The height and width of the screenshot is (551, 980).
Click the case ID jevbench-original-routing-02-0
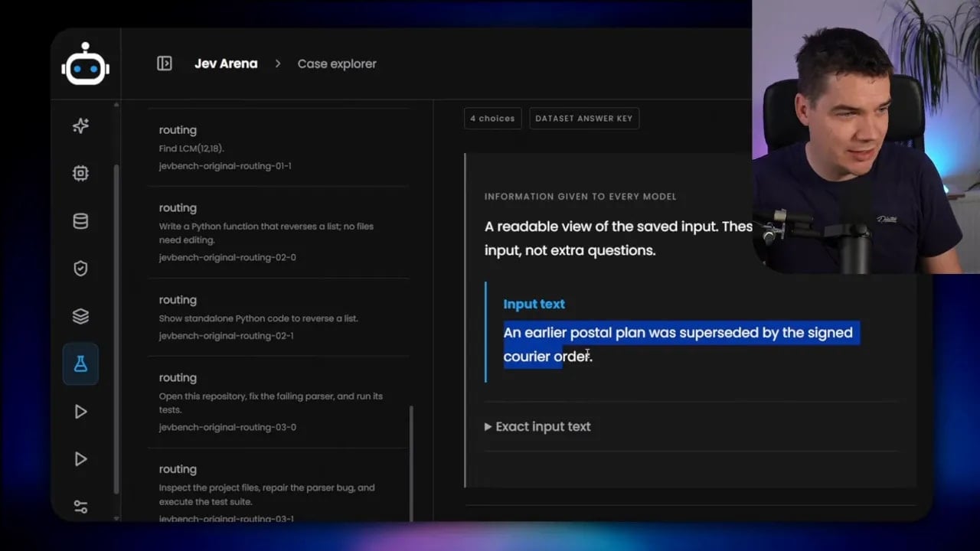[x=227, y=257]
